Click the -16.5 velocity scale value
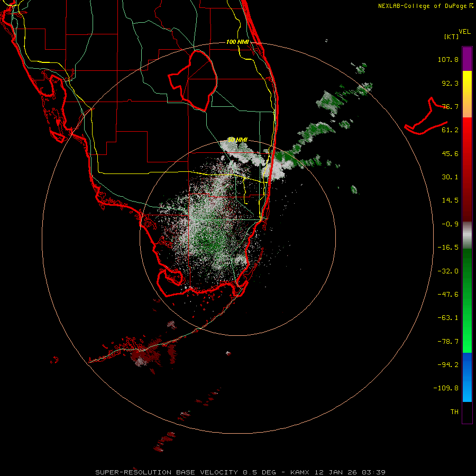Image resolution: width=476 pixels, height=476 pixels. (448, 248)
